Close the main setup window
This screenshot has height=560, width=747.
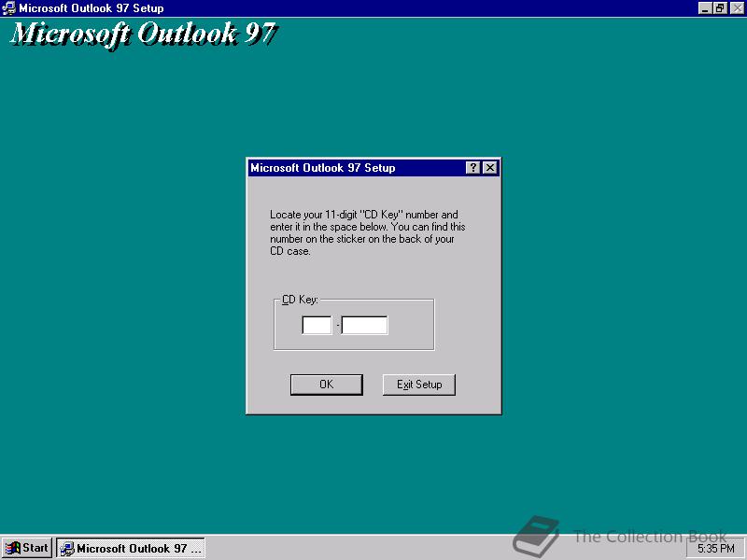click(x=737, y=8)
